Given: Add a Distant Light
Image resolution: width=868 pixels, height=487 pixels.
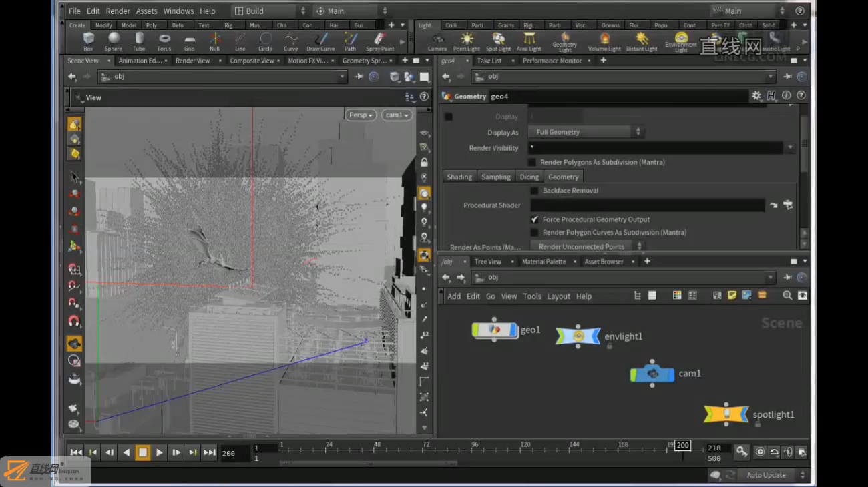Looking at the screenshot, I should [642, 42].
